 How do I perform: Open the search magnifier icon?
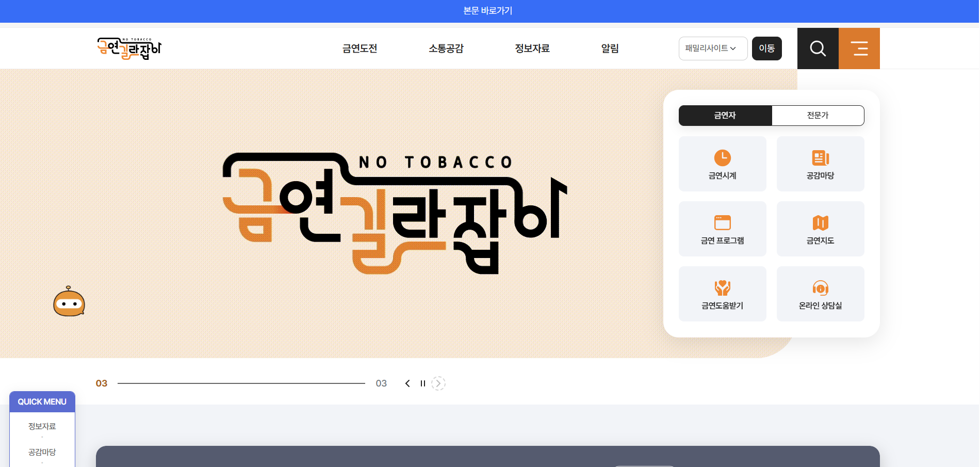coord(818,49)
